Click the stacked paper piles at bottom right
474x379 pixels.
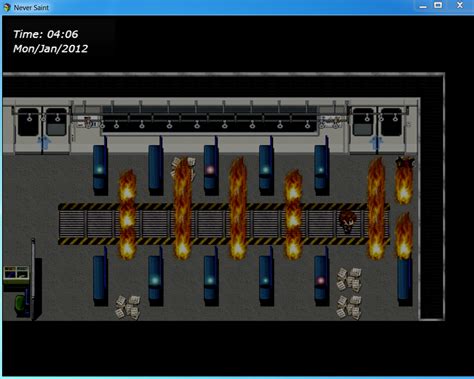click(349, 293)
